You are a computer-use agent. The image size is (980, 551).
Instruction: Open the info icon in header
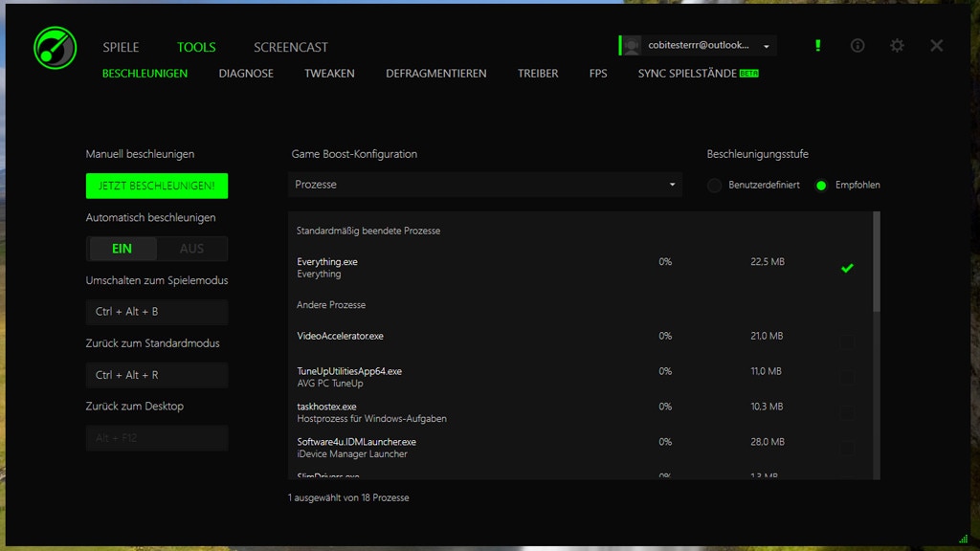[857, 45]
